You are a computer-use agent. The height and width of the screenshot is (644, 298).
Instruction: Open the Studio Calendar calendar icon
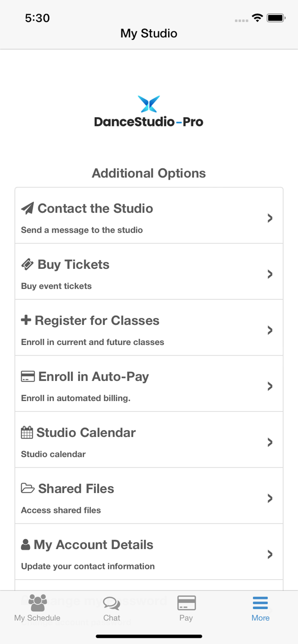tap(27, 432)
